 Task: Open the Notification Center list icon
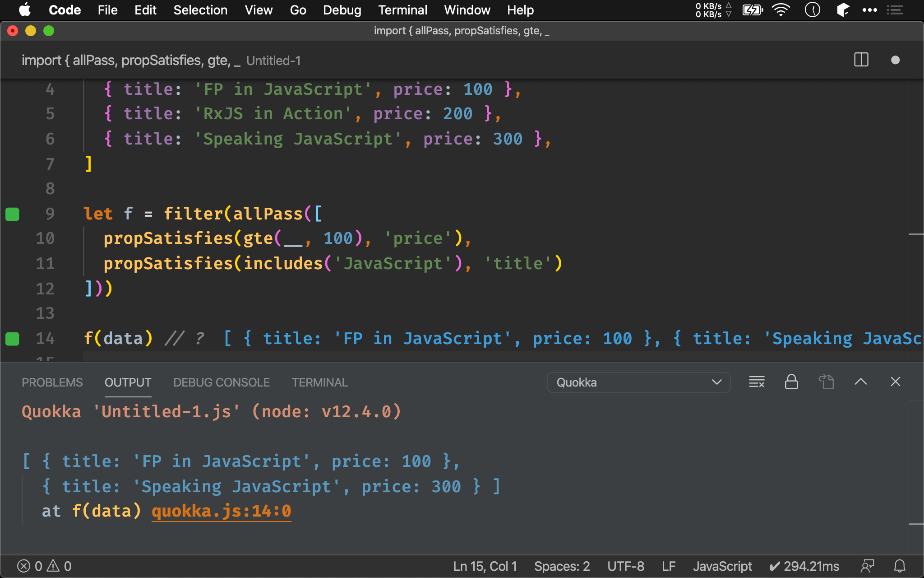click(895, 10)
